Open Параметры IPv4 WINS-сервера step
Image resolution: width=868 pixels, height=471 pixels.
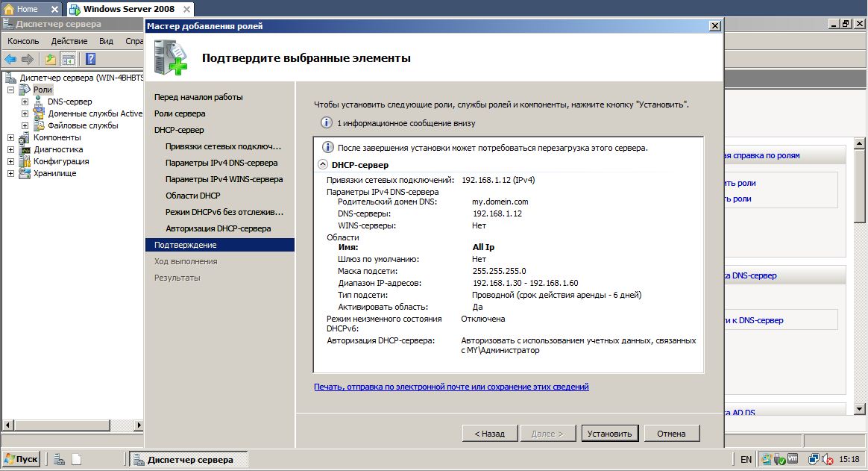tap(224, 179)
